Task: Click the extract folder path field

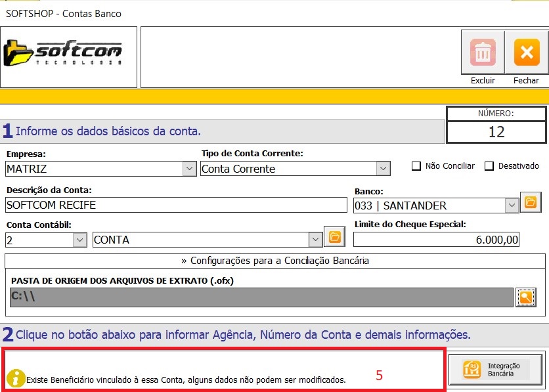Action: point(261,297)
